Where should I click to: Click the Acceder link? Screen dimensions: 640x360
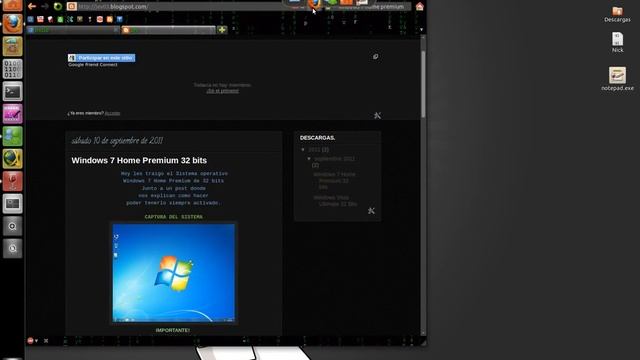click(x=112, y=113)
